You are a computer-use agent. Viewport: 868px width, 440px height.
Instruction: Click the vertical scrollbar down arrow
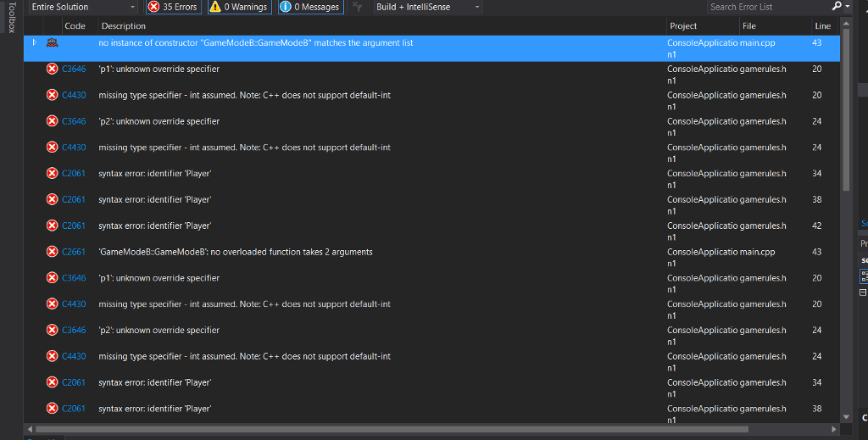846,417
